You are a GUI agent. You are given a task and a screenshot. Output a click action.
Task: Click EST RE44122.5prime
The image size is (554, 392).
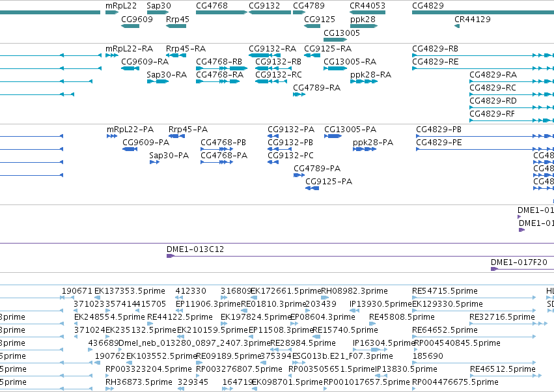click(x=150, y=324)
